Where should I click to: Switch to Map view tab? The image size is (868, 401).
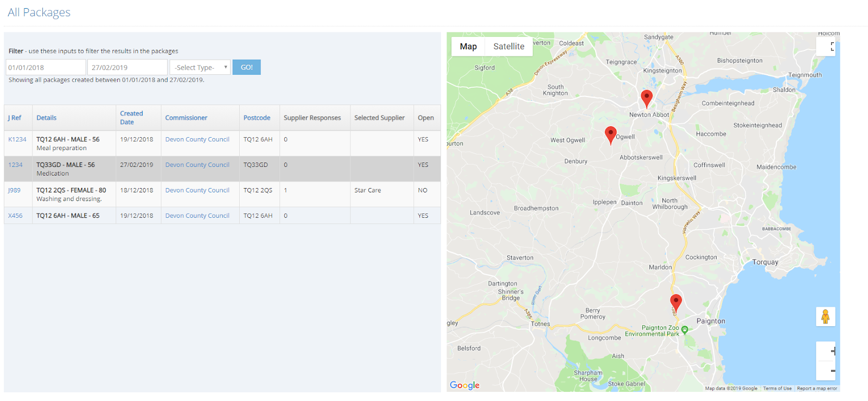468,47
